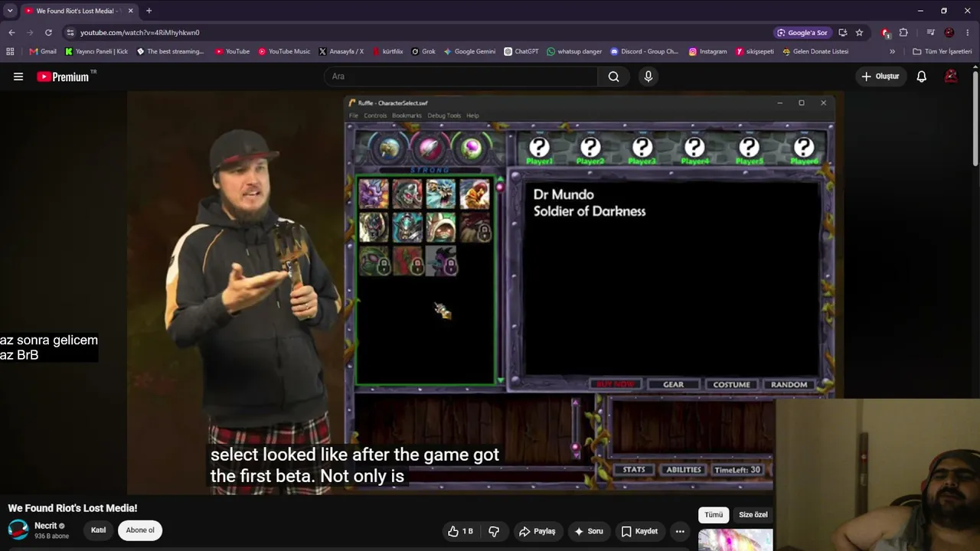This screenshot has height=551, width=980.
Task: Open YouTube notifications bell
Action: (922, 77)
